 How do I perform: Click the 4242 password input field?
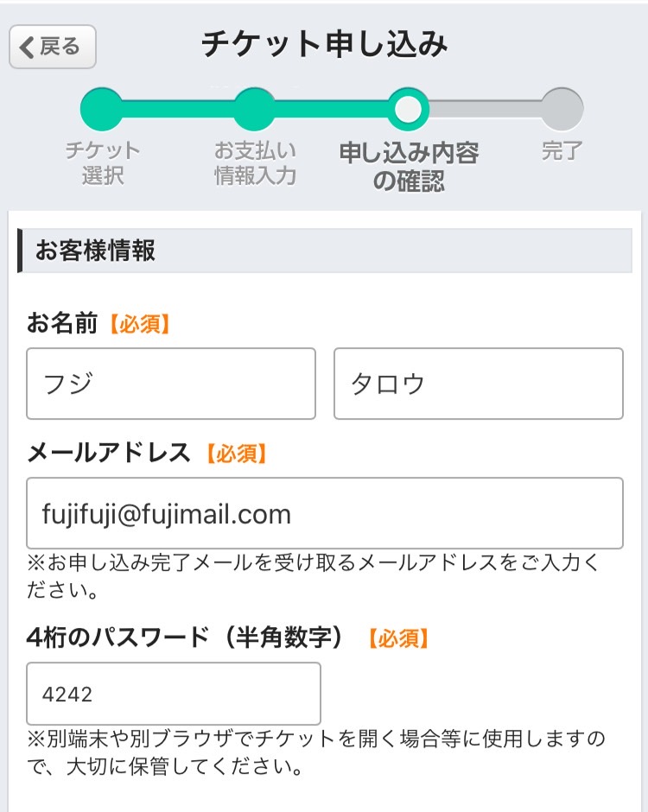coord(174,694)
